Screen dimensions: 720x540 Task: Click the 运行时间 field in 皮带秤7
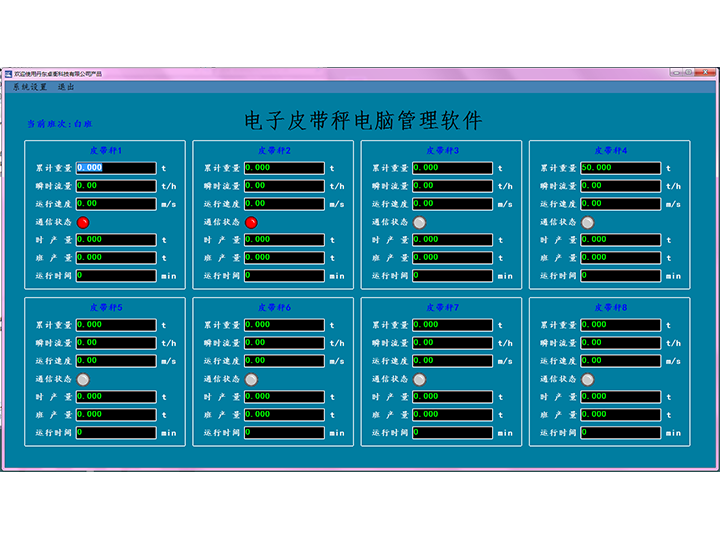point(452,433)
